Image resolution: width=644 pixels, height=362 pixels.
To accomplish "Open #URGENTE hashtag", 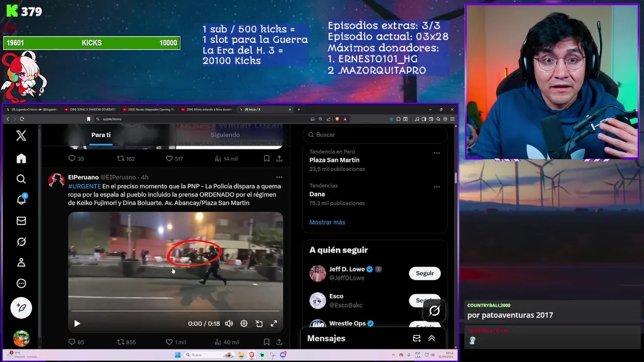I will point(85,186).
